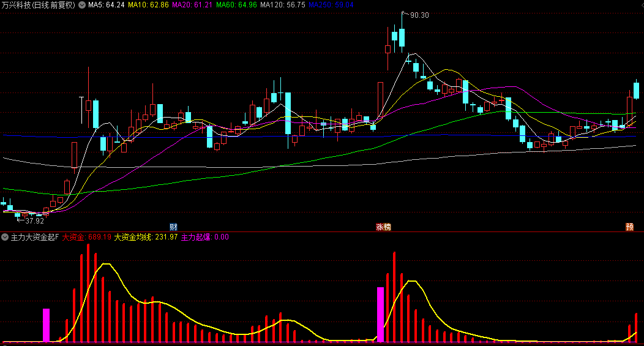Image resolution: width=644 pixels, height=346 pixels.
Task: Open the main chart settings dropdown arrow
Action: click(x=82, y=5)
